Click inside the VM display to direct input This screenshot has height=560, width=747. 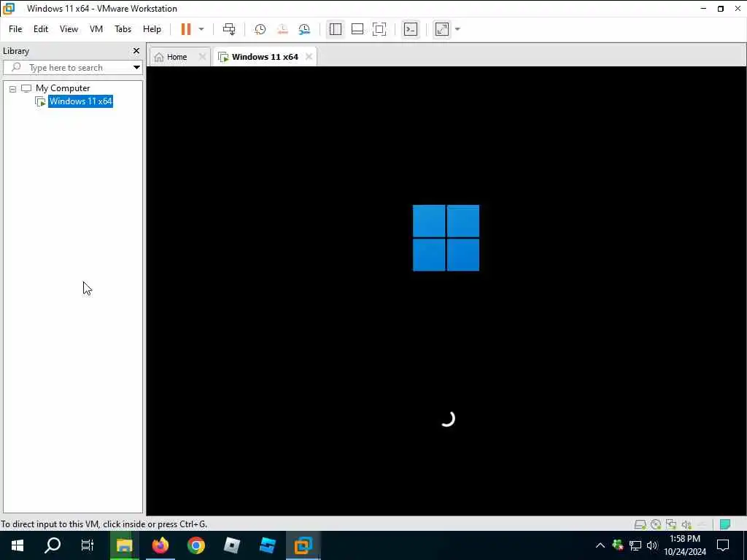(446, 290)
